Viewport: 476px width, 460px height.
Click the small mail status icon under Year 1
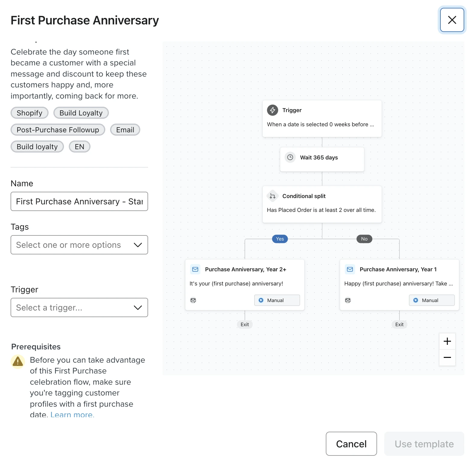(348, 300)
